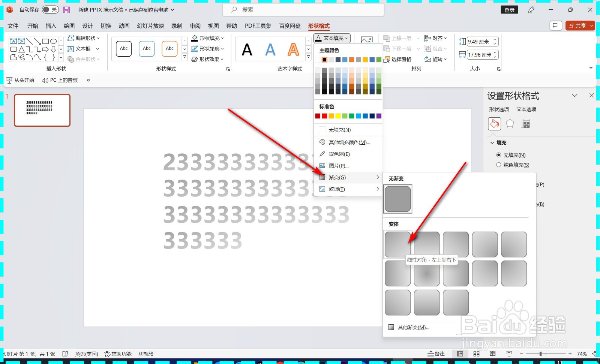Open the format pane options chevron
This screenshot has width=600, height=364.
pyautogui.click(x=574, y=96)
